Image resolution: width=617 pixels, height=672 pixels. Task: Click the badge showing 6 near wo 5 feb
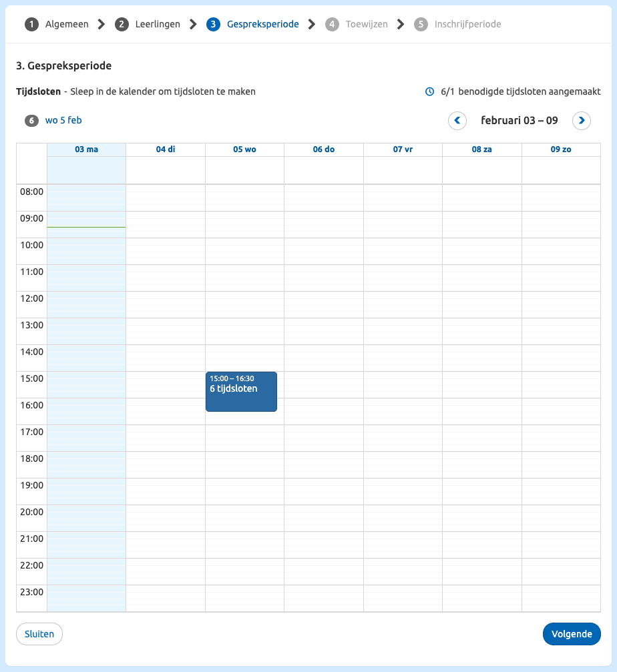pos(31,121)
